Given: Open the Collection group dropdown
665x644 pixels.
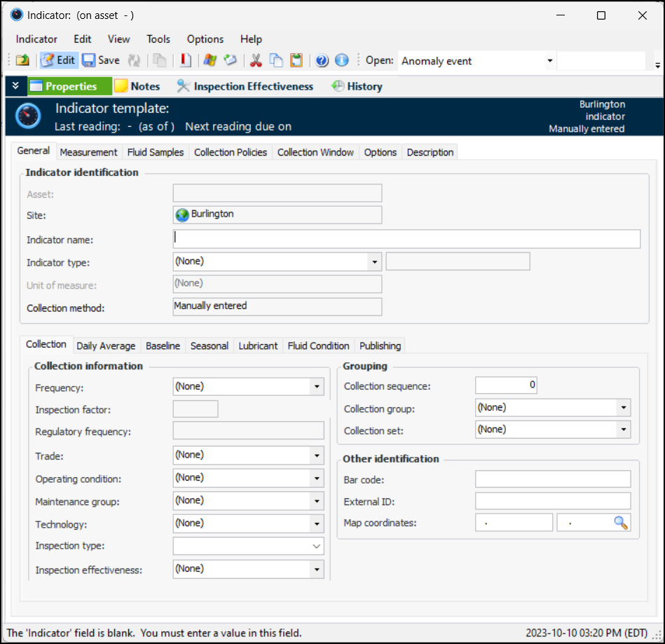Looking at the screenshot, I should coord(623,407).
